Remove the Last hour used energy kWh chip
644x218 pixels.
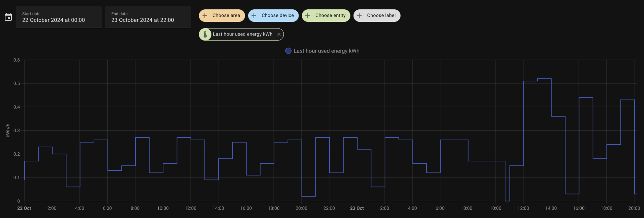pyautogui.click(x=279, y=34)
